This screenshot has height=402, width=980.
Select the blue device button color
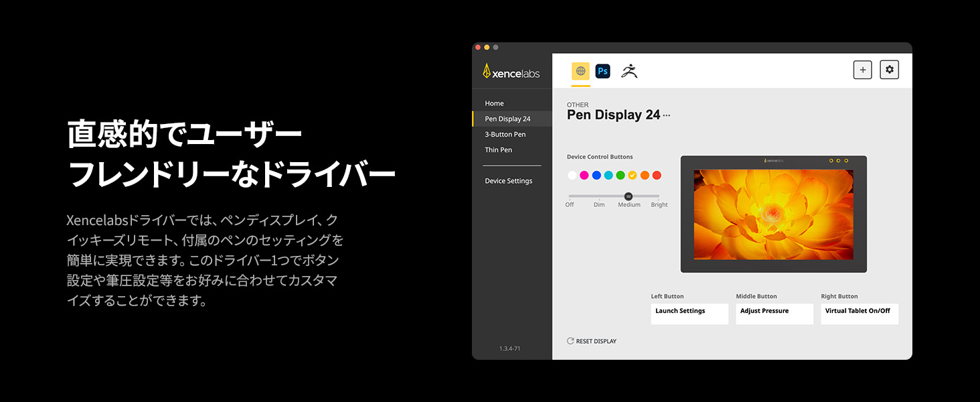click(596, 175)
